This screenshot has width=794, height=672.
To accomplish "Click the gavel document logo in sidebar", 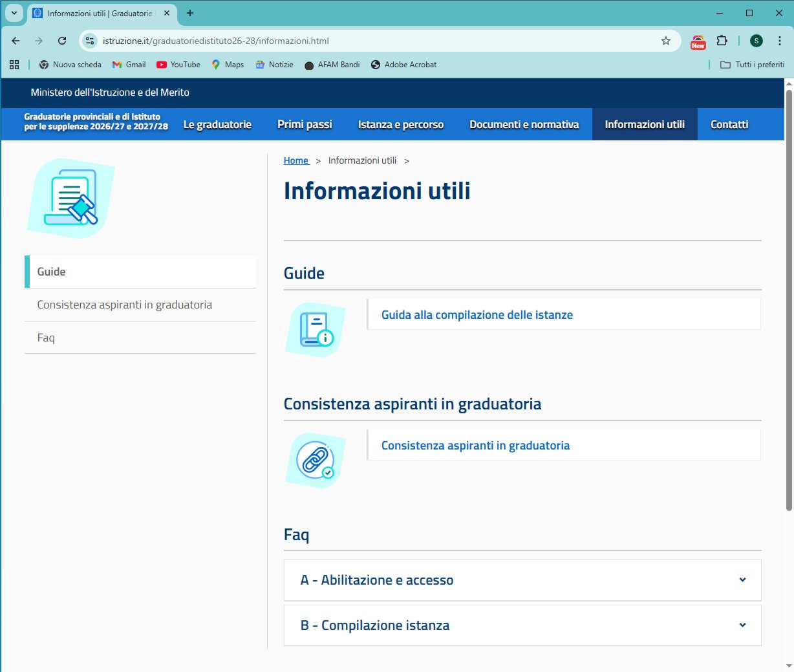I will coord(70,198).
